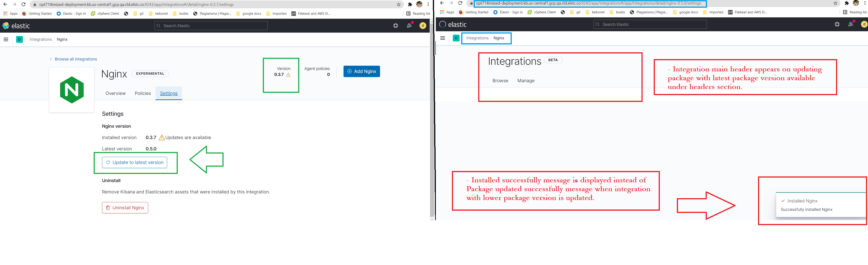
Task: Reload page in right browser window
Action: point(460,3)
